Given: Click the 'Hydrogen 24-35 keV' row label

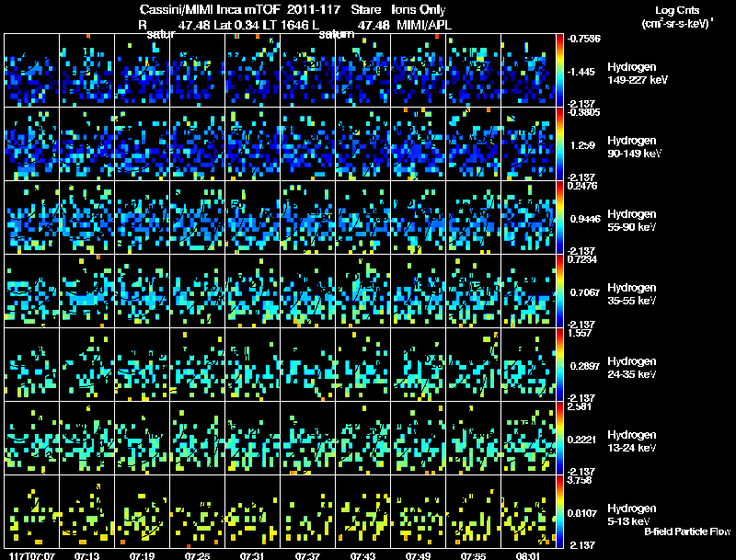Looking at the screenshot, I should pos(632,368).
